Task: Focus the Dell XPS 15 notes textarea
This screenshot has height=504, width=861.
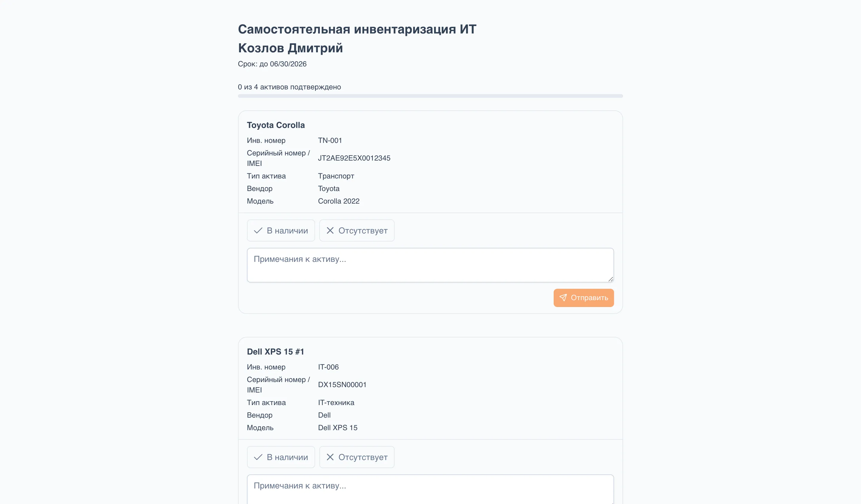Action: [x=430, y=489]
